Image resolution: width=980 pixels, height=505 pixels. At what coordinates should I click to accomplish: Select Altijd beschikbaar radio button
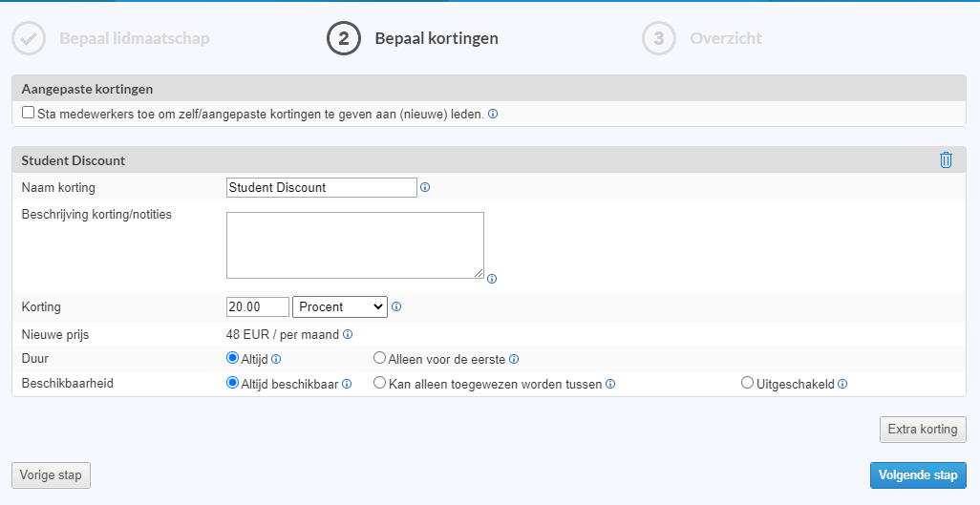pyautogui.click(x=232, y=383)
